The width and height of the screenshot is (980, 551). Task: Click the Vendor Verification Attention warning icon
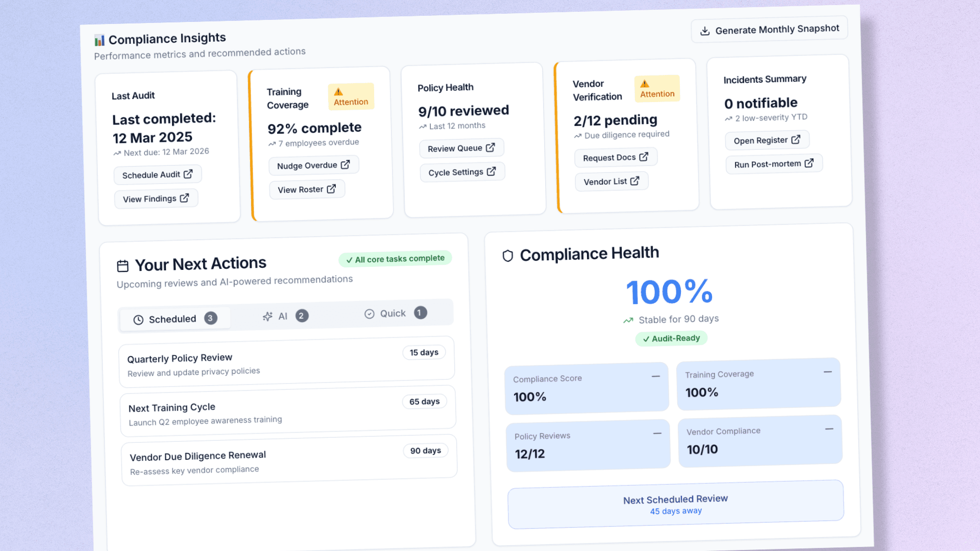pyautogui.click(x=645, y=84)
